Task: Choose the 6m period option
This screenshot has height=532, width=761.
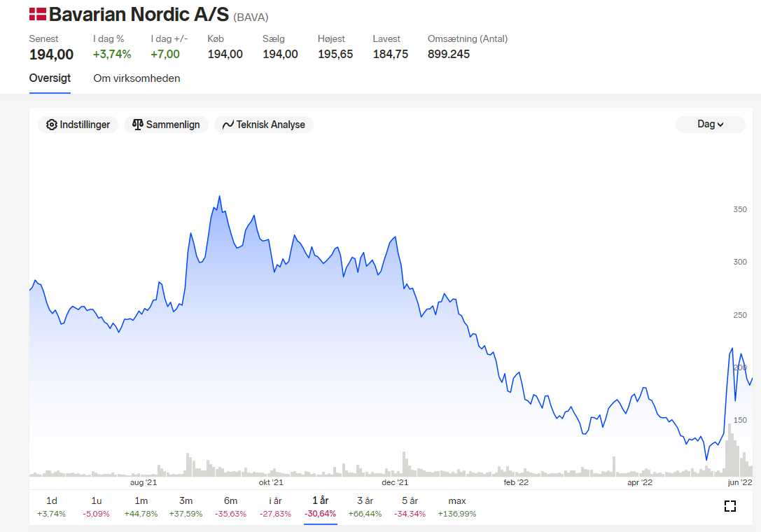Action: (x=230, y=507)
